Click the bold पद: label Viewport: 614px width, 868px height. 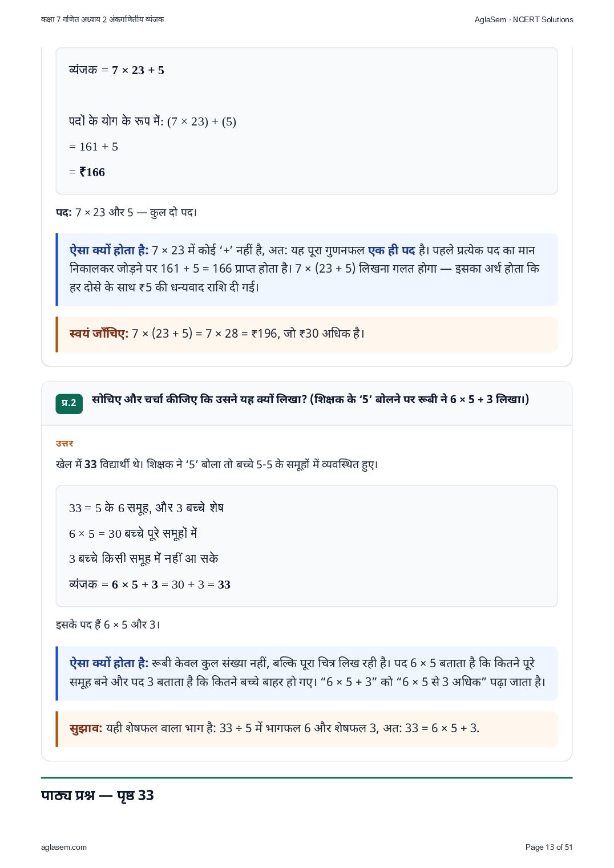(64, 212)
